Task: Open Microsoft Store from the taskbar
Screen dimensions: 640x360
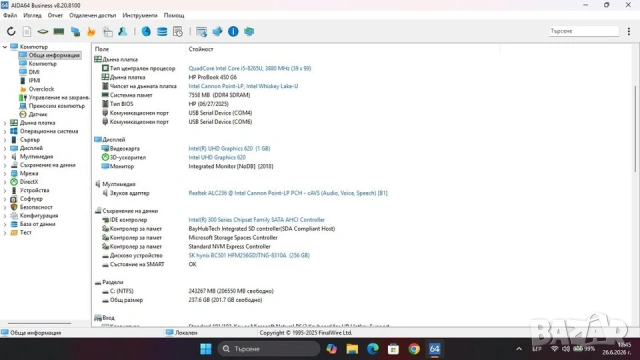Action: (393, 349)
